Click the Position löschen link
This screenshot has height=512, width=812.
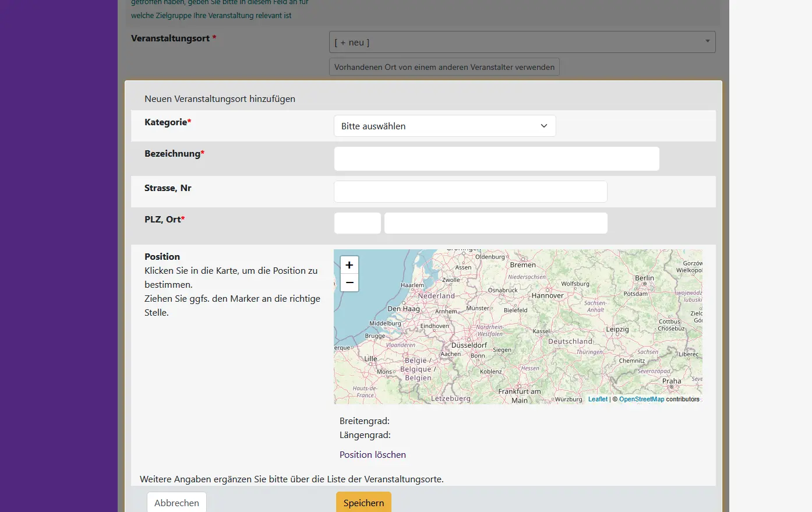click(372, 455)
